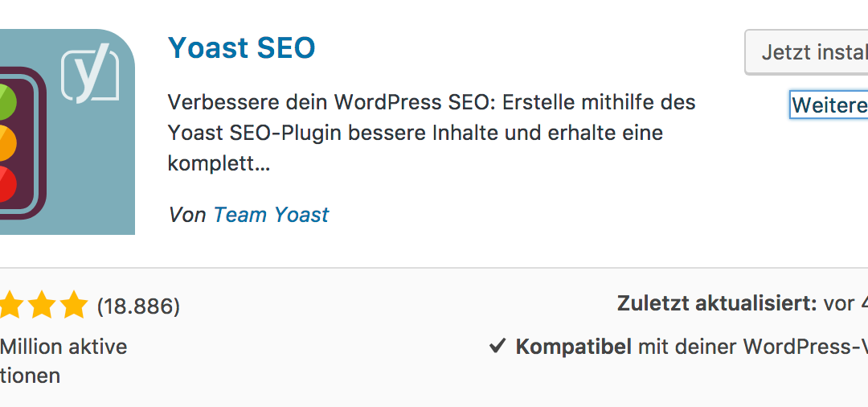Click the 'Von' author prefix text
This screenshot has height=407, width=868.
coord(187,215)
